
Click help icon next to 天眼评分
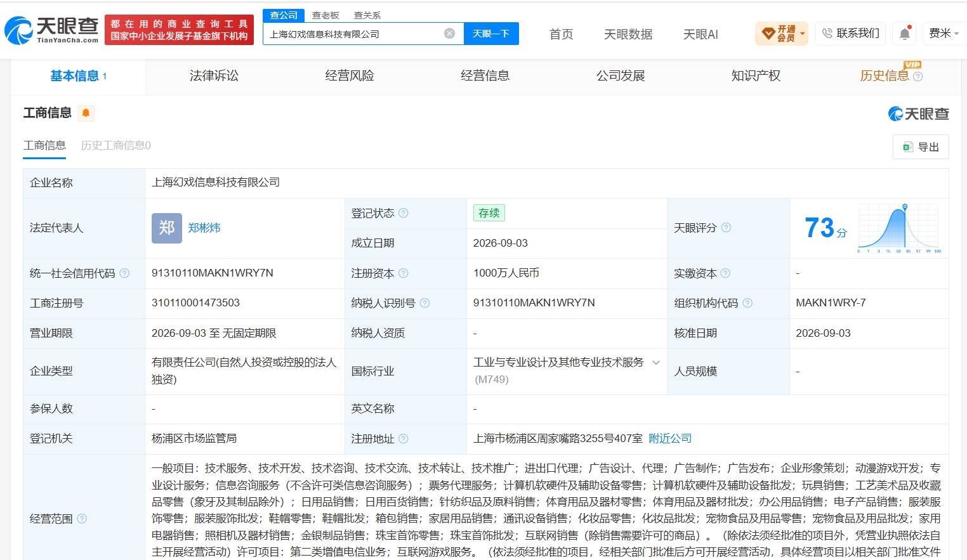726,228
